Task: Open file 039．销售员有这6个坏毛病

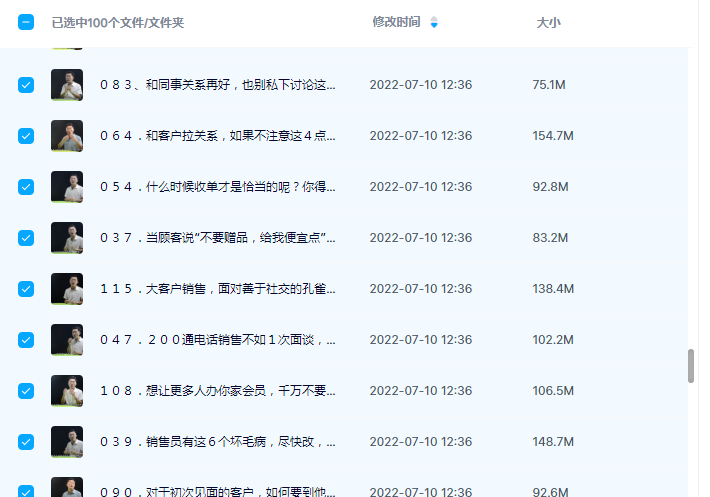Action: 217,441
